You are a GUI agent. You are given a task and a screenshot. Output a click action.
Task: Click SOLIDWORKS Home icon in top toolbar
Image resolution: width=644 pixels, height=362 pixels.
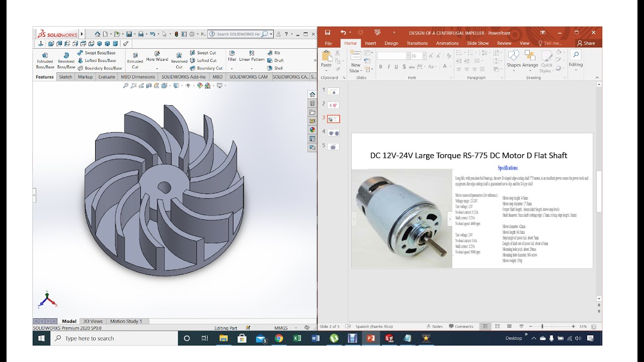(98, 34)
